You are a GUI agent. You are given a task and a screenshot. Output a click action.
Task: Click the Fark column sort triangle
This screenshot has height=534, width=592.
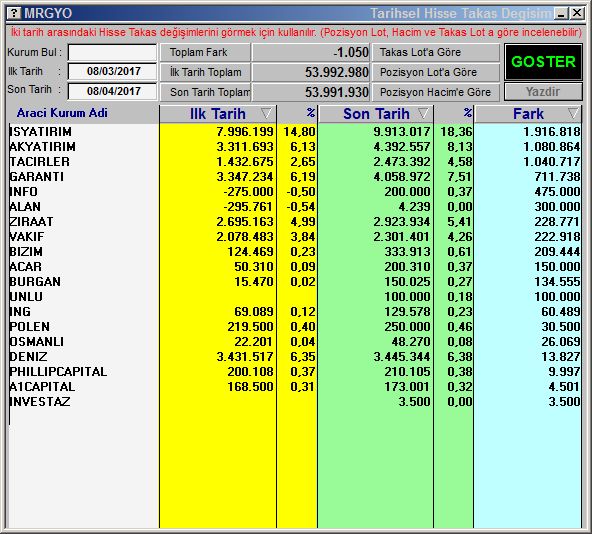[573, 113]
